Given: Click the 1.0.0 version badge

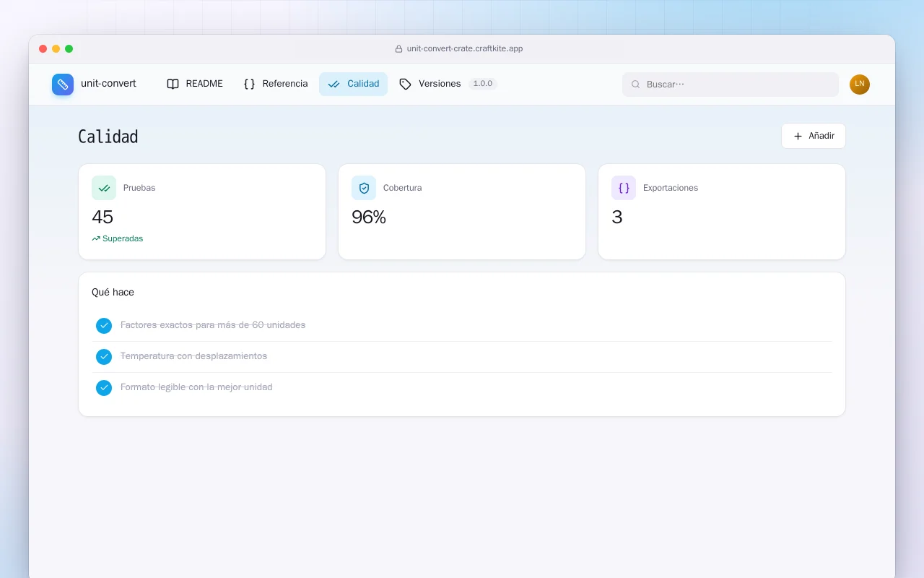Looking at the screenshot, I should 482,84.
